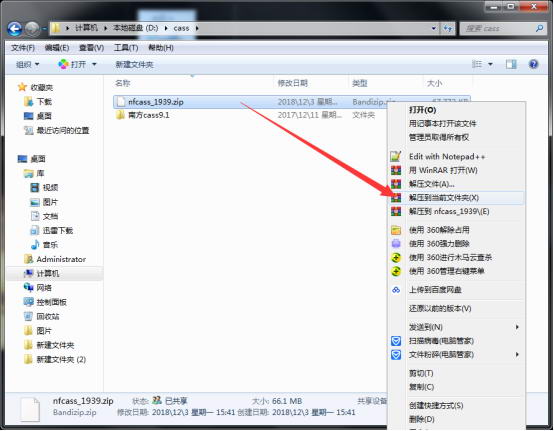Select 下载 in favorites sidebar
This screenshot has height=431, width=554.
point(44,102)
